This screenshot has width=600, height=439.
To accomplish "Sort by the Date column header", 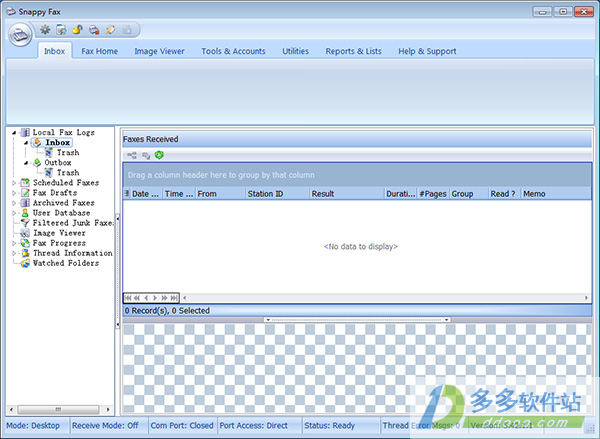I will 146,194.
